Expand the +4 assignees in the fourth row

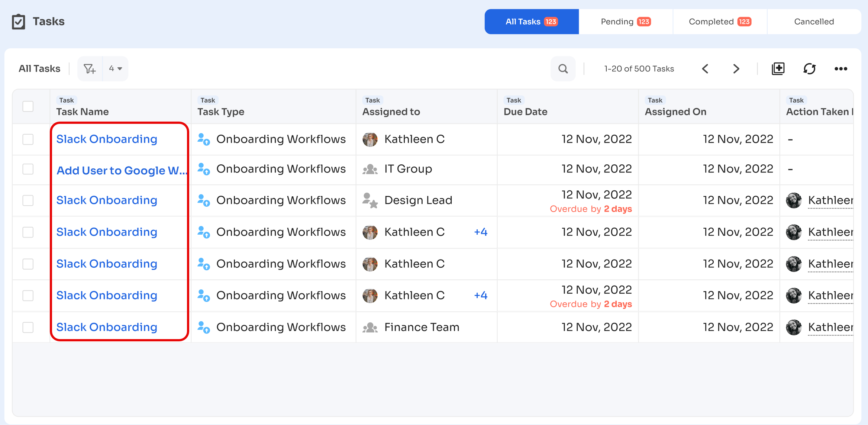tap(480, 232)
